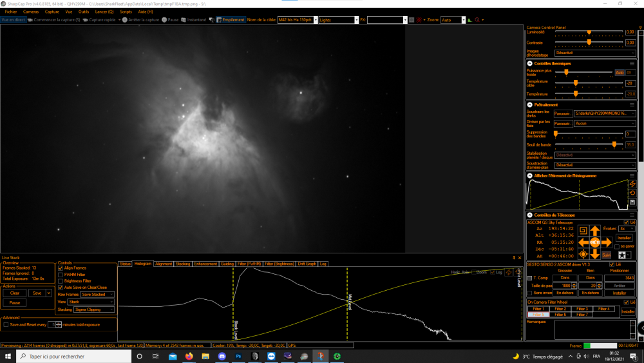Click the auto-stretch lightning bolt icon
The width and height of the screenshot is (644, 363).
pyautogui.click(x=632, y=184)
